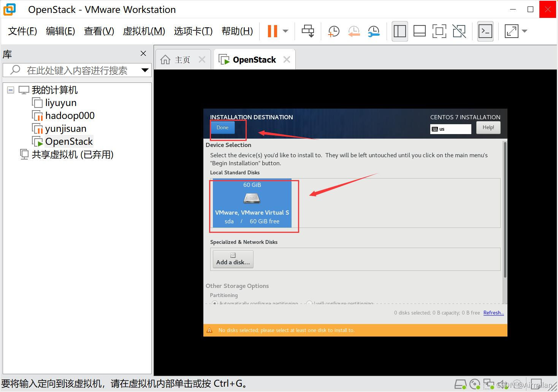
Task: Click the magnifier icon in search box
Action: [x=15, y=70]
